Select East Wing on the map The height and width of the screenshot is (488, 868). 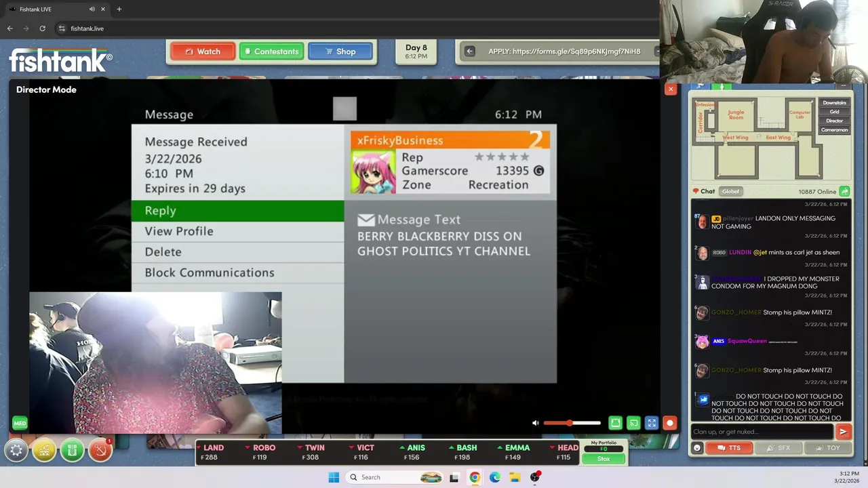pyautogui.click(x=778, y=138)
